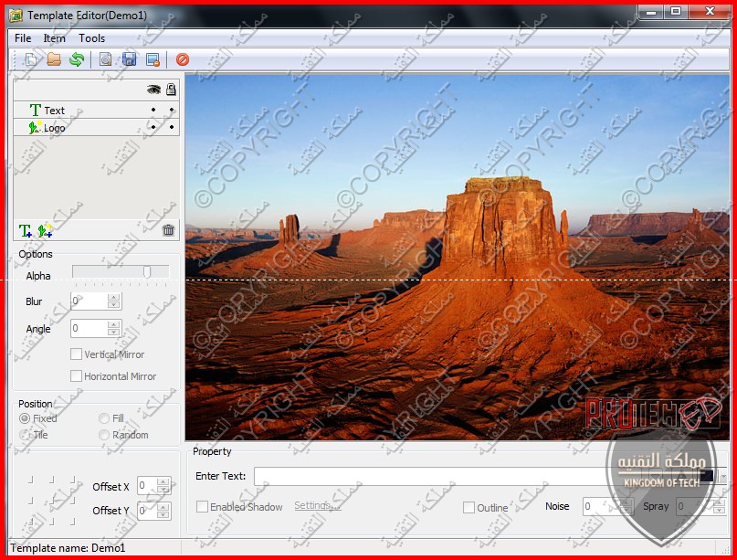This screenshot has height=560, width=737.
Task: Open the dropdown arrow beside the color swatch
Action: click(x=722, y=476)
